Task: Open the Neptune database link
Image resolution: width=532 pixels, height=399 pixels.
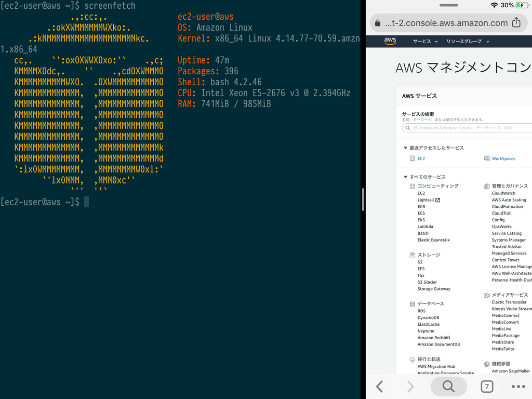Action: pyautogui.click(x=426, y=331)
